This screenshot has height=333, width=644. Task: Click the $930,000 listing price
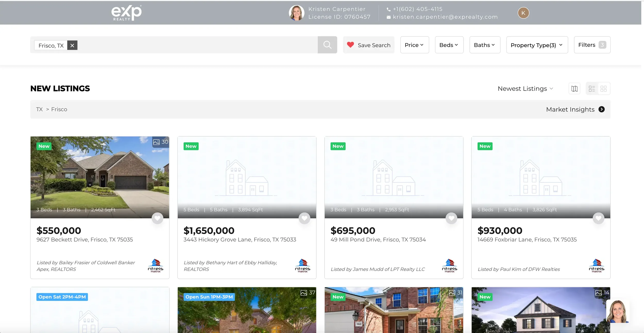[x=500, y=231]
